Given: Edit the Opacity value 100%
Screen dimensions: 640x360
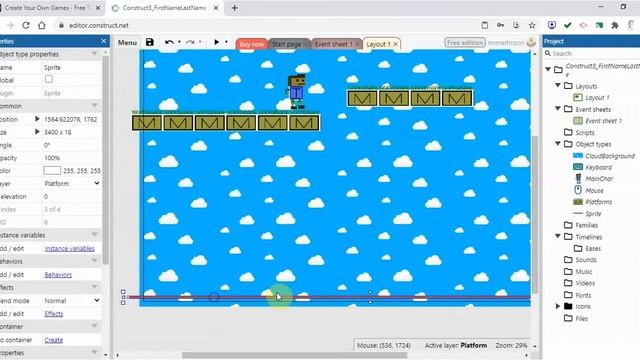Looking at the screenshot, I should 71,158.
